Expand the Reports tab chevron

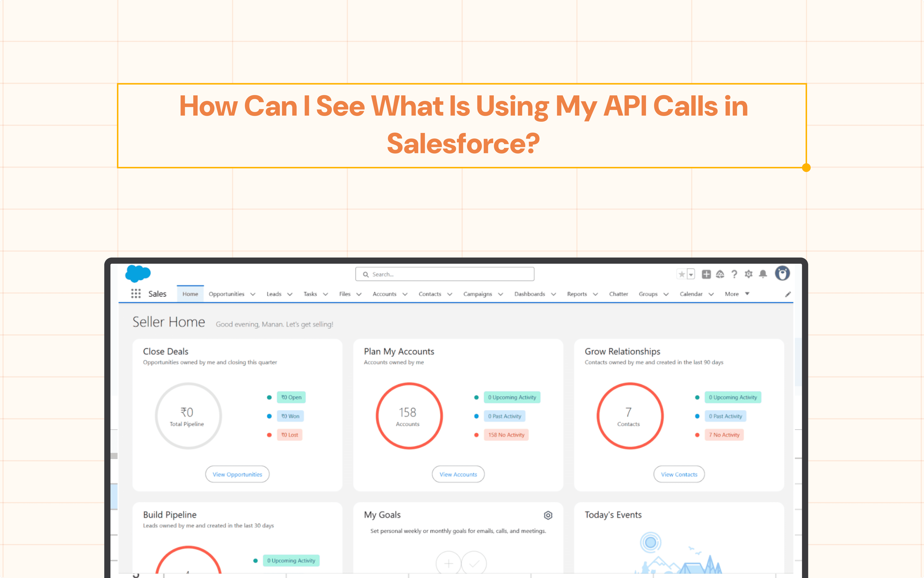(595, 294)
